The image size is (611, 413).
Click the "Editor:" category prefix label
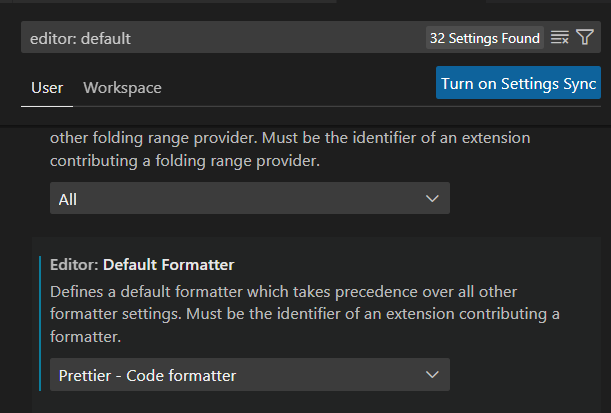coord(74,265)
